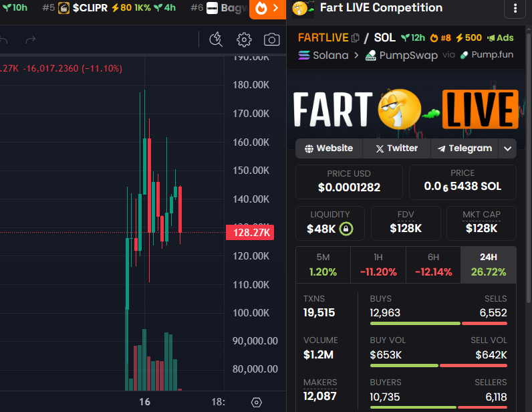The width and height of the screenshot is (532, 412).
Task: Click the VOLUME $1.2M value
Action: pos(318,354)
